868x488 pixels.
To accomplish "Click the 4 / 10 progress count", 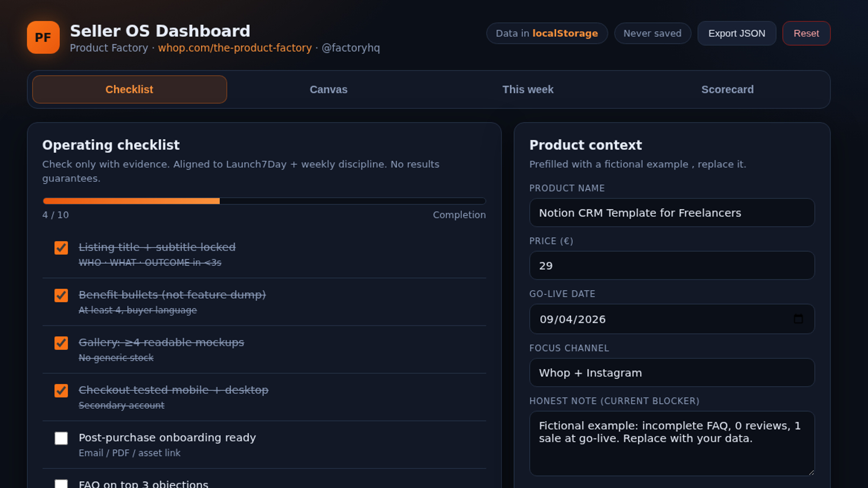I will click(x=56, y=215).
